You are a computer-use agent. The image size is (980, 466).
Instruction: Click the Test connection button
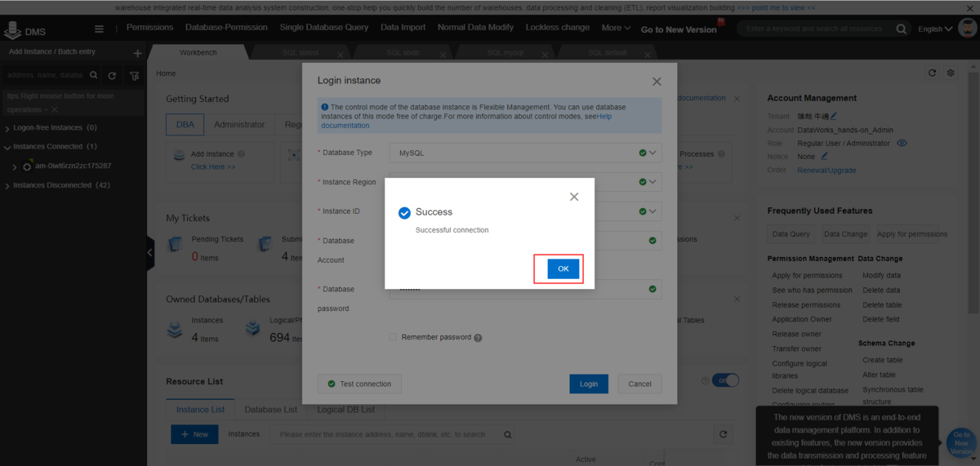[x=359, y=384]
